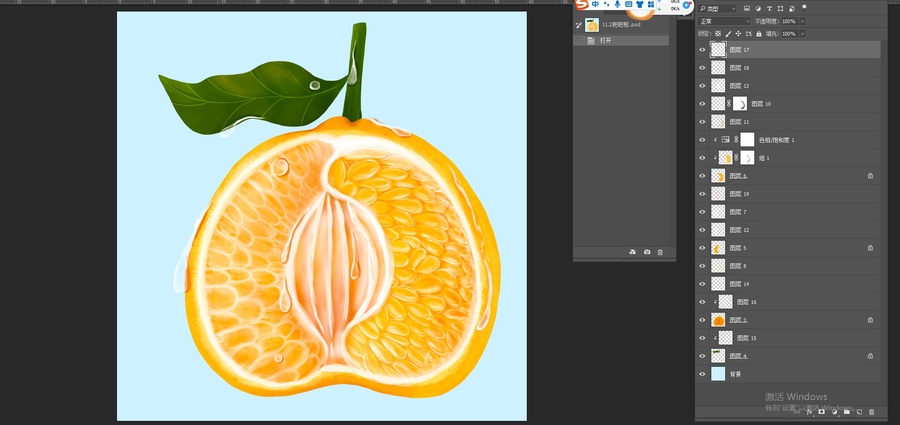Screen dimensions: 900x425
Task: Toggle visibility of 组 1
Action: point(702,158)
